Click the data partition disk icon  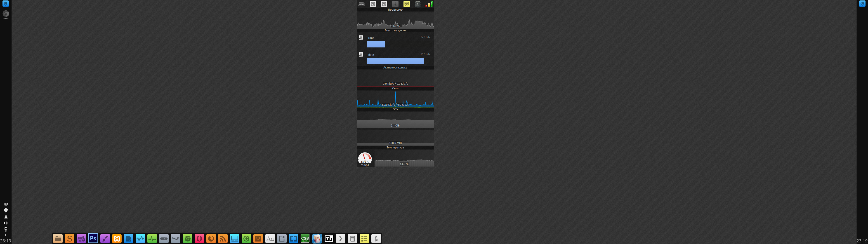[x=361, y=54]
